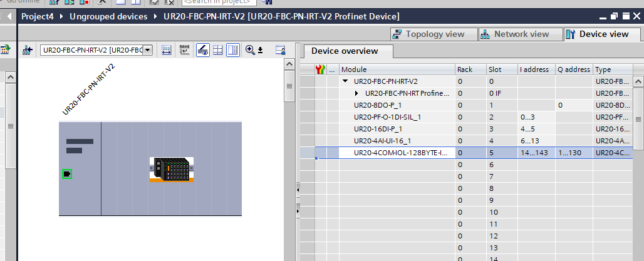This screenshot has width=644, height=261.
Task: Click the slot 10 number cell
Action: point(502,212)
